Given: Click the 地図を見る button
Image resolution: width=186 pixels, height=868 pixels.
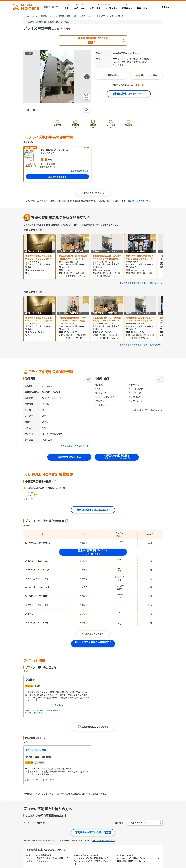Looking at the screenshot, I should (111, 76).
